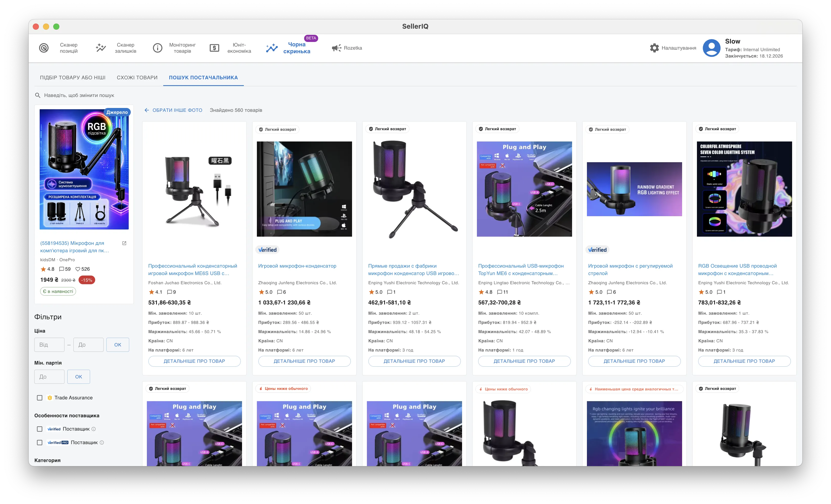Switch to ПІДБІР ТОВАРУ АБО НІШІ tab
The height and width of the screenshot is (504, 831).
click(x=73, y=78)
